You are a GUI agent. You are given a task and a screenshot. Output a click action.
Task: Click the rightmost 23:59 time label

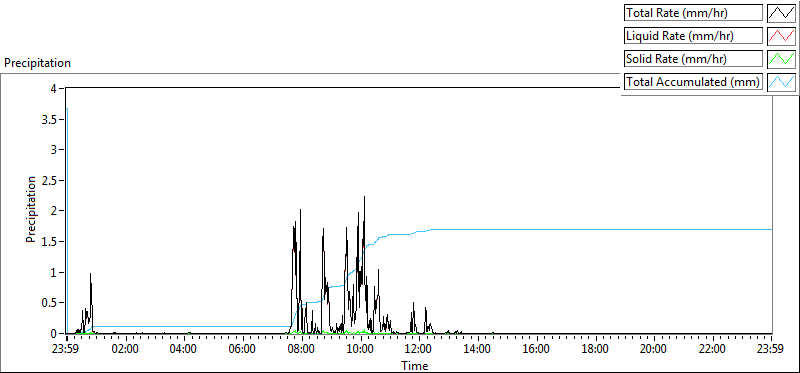coord(771,349)
